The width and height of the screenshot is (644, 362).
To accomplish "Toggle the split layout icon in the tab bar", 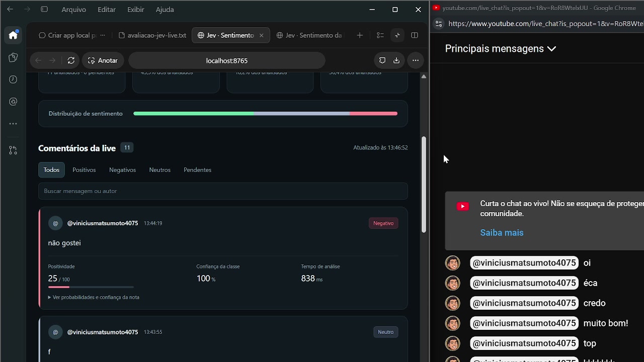I will (x=415, y=35).
